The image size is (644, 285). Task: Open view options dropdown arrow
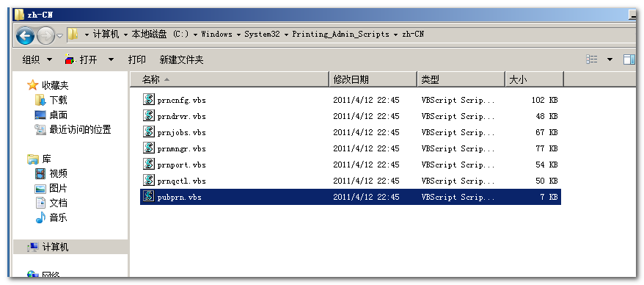click(x=610, y=59)
